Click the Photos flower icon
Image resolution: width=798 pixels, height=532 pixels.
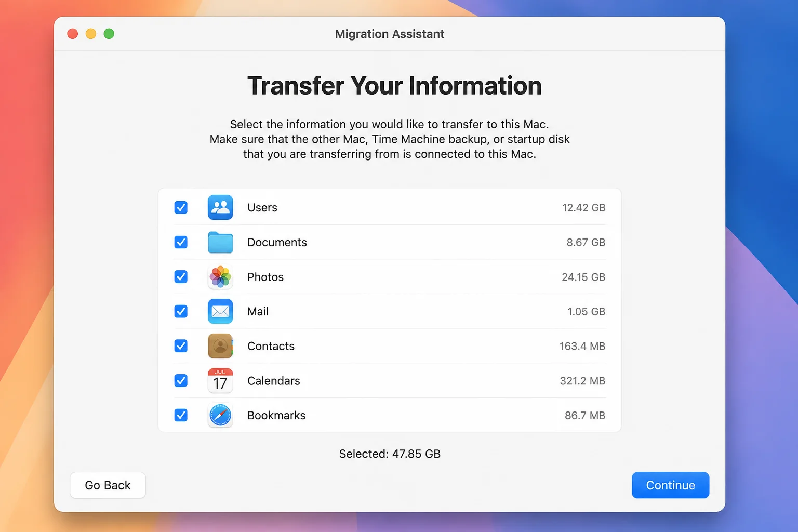(220, 277)
